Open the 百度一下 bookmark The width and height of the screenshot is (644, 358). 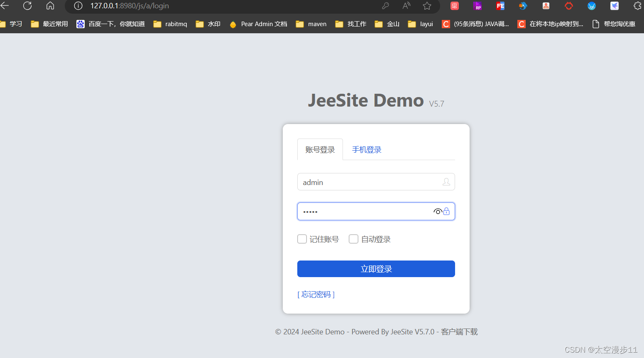[111, 24]
